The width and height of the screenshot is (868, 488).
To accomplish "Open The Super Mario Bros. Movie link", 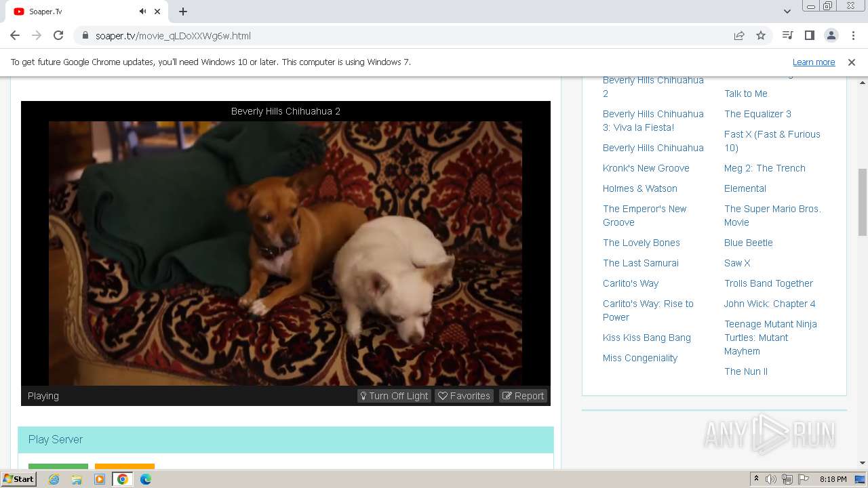I will pos(772,216).
